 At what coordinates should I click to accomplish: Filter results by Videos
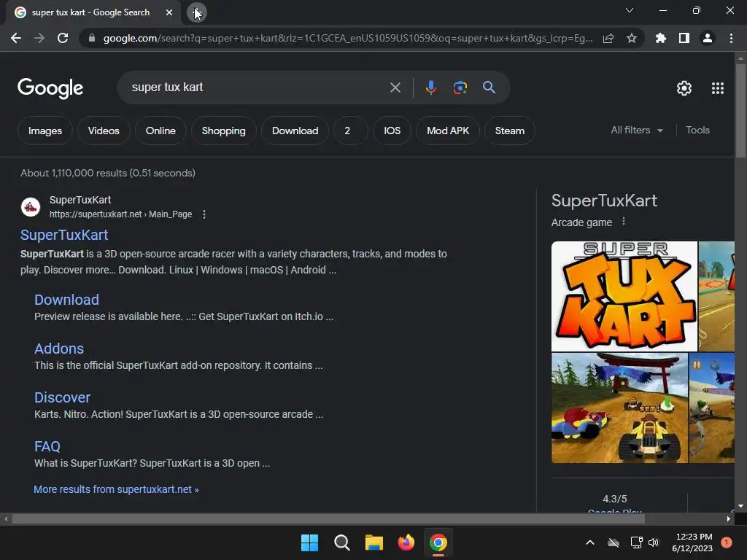pos(104,131)
